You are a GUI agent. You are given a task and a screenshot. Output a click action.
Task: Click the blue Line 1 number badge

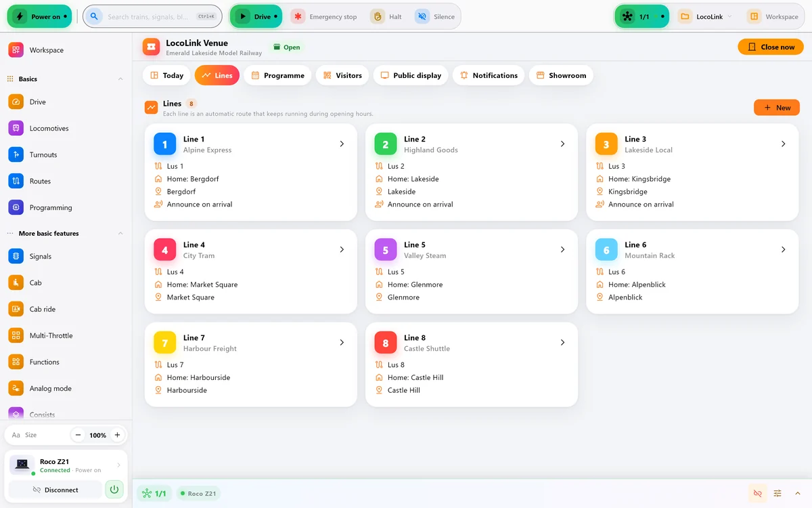tap(164, 144)
